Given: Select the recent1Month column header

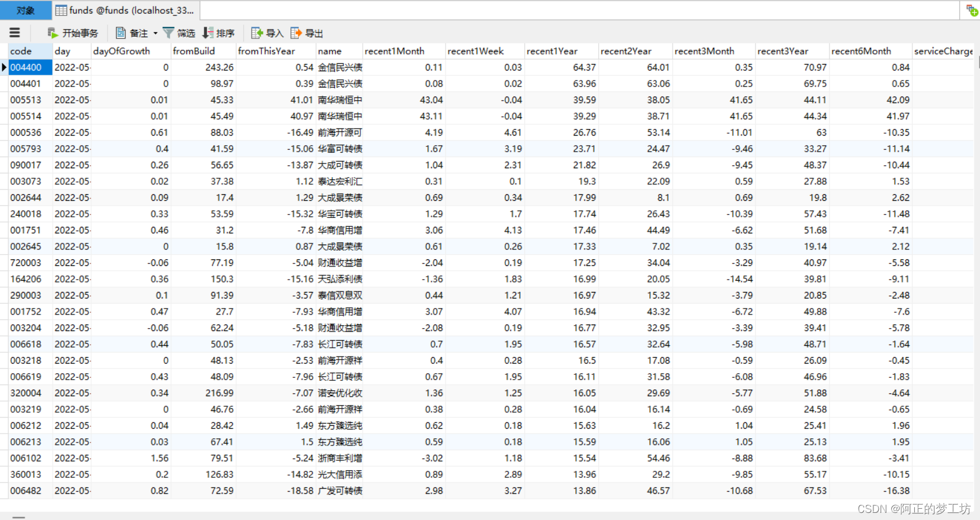Looking at the screenshot, I should pyautogui.click(x=404, y=51).
